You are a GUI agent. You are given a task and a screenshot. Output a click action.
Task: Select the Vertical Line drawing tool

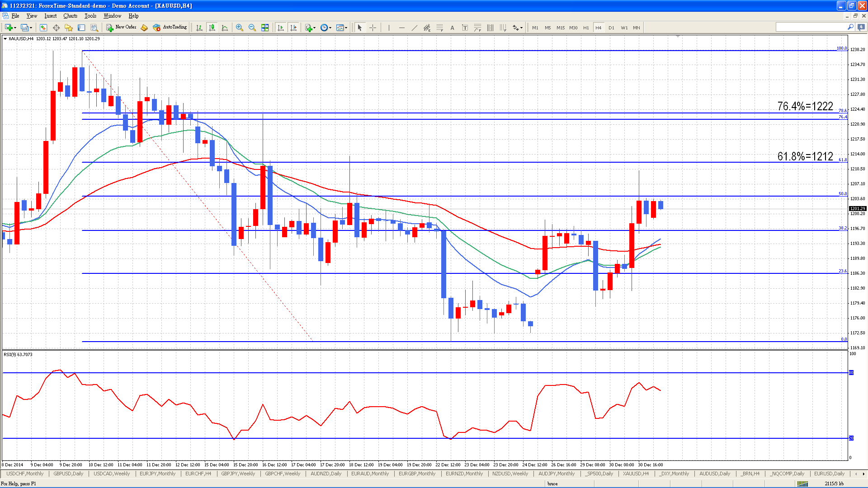tap(389, 28)
